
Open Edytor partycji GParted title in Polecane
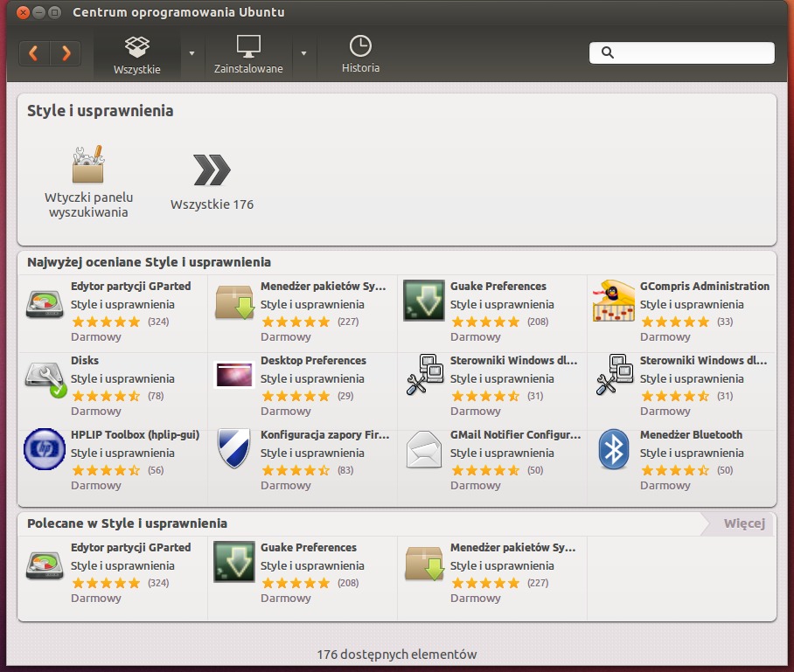[130, 548]
